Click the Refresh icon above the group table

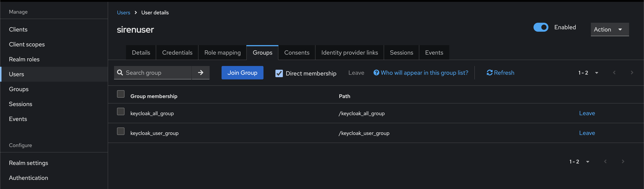490,73
